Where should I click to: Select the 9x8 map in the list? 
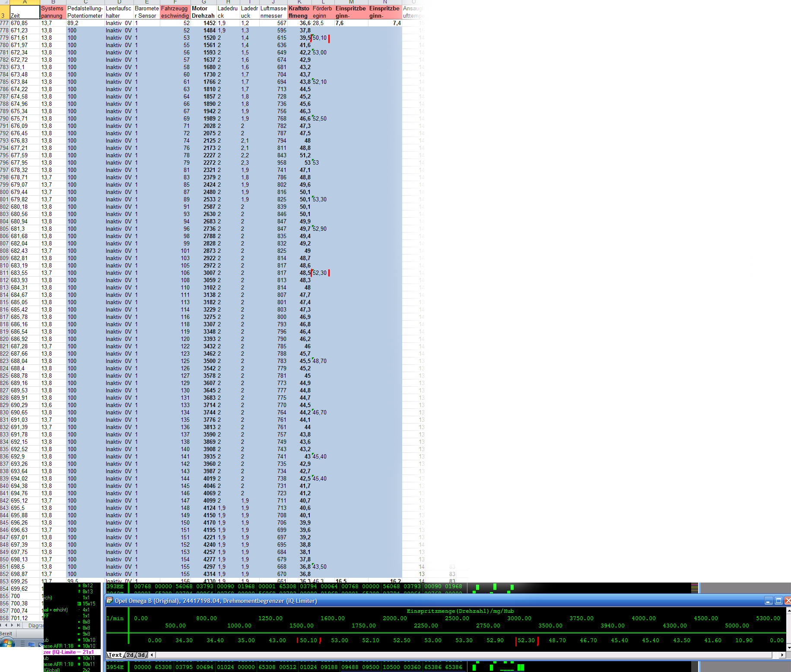click(x=86, y=634)
